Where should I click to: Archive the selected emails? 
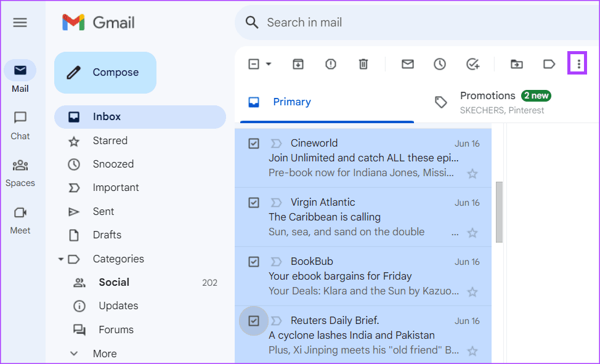coord(298,64)
